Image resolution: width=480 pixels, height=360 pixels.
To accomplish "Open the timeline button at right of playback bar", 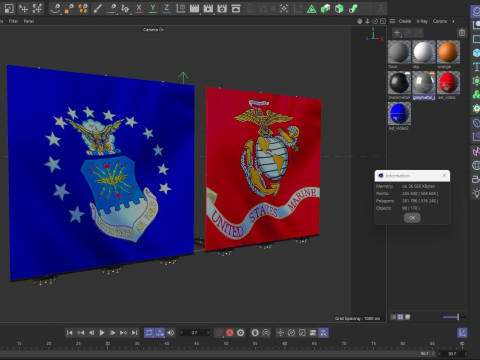I will pos(462,333).
